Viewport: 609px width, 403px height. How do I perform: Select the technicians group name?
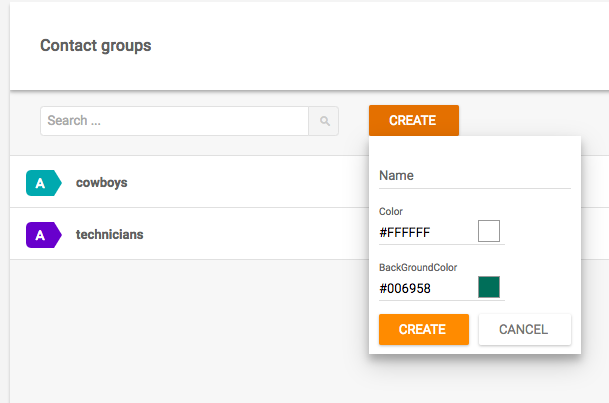point(109,235)
